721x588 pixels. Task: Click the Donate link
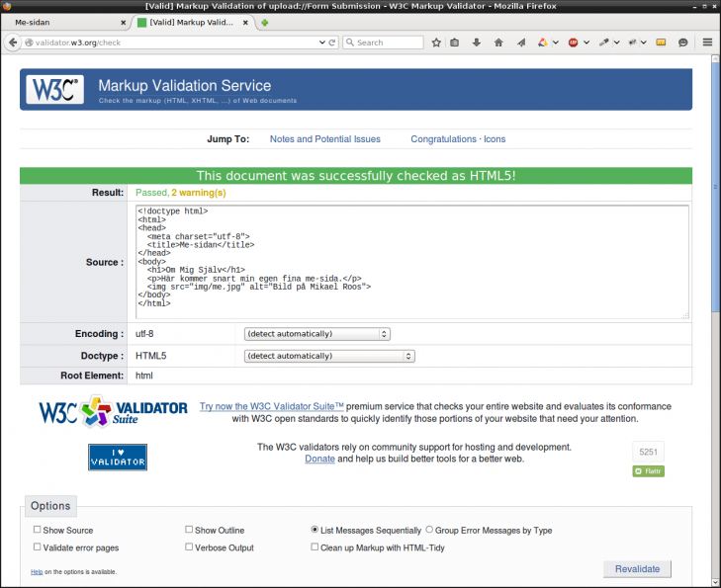pyautogui.click(x=319, y=459)
